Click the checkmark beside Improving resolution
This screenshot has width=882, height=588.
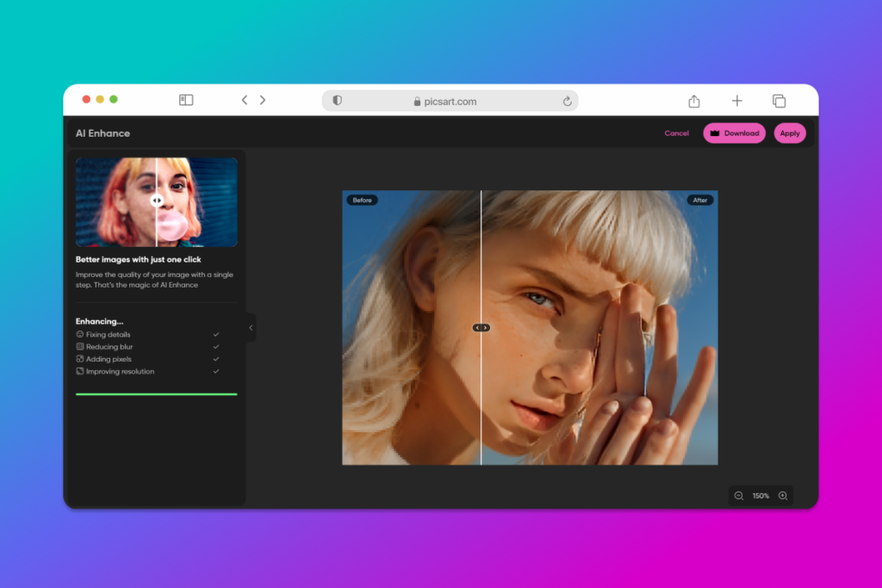click(x=215, y=371)
